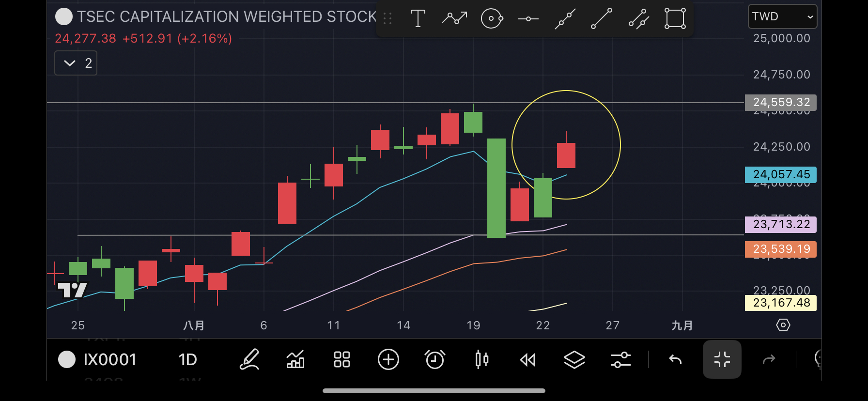Select the parallel channel tool
The image size is (868, 401).
point(638,19)
